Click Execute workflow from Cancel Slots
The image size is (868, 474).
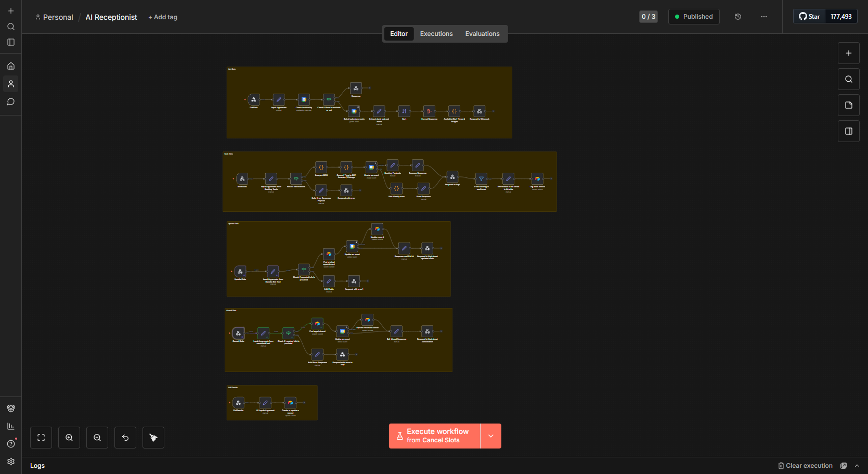pyautogui.click(x=434, y=436)
